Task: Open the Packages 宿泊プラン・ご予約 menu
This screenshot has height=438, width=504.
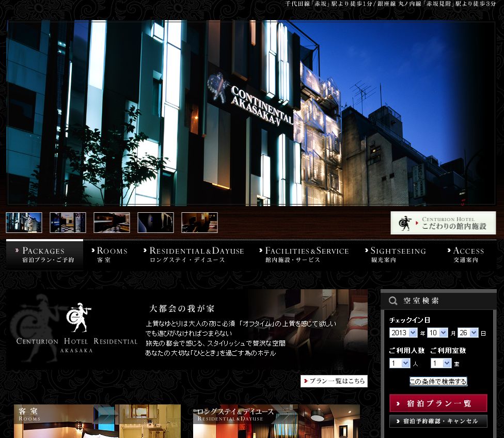Action: [45, 255]
